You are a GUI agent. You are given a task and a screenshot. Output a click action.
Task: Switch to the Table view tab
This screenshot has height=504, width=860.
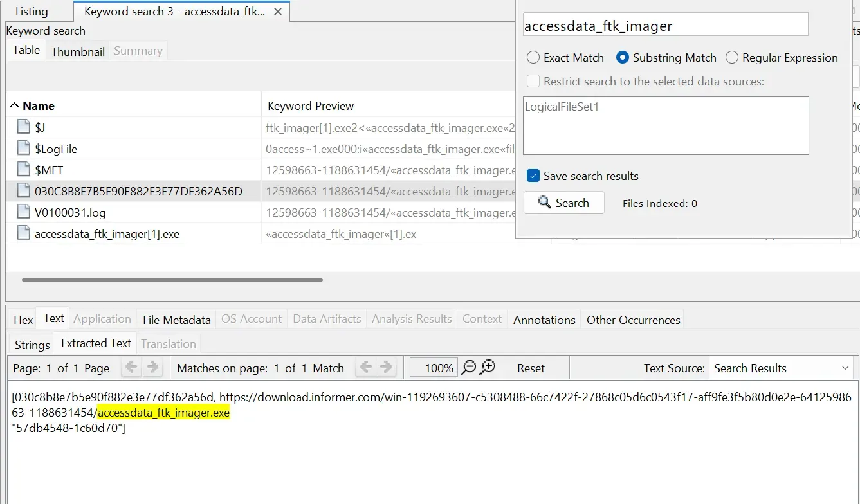(x=26, y=50)
